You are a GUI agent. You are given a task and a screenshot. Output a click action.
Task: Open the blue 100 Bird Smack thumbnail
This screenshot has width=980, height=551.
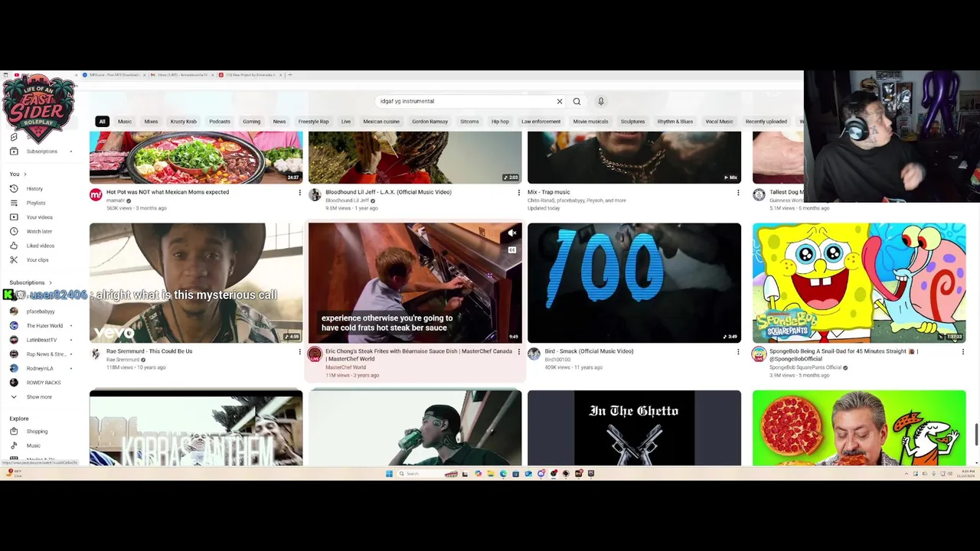[634, 283]
